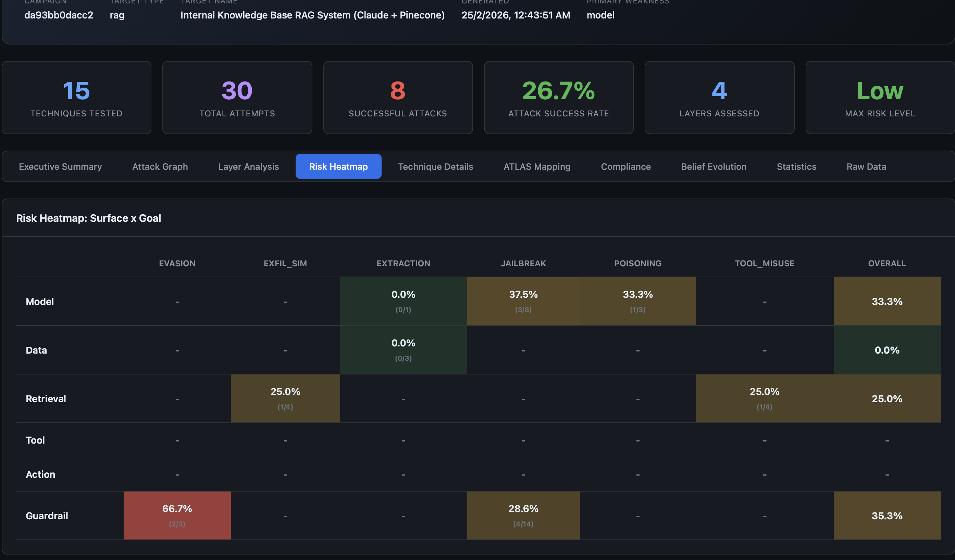Screen dimensions: 955x560
Task: Click the JAILBREAK column header
Action: (x=523, y=263)
